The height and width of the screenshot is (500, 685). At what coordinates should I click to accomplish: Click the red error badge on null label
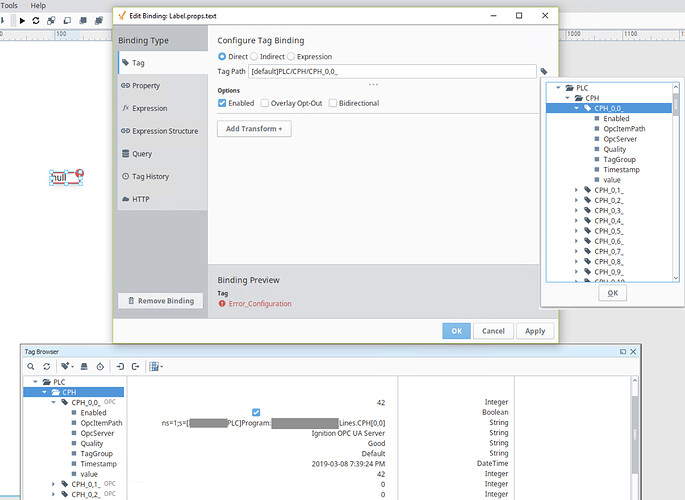point(80,173)
